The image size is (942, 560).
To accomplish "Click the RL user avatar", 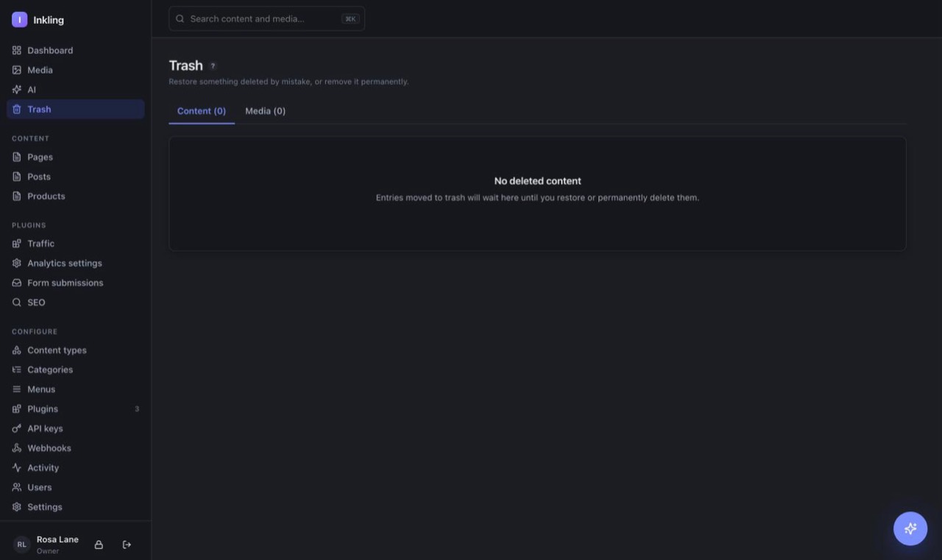I will point(21,545).
